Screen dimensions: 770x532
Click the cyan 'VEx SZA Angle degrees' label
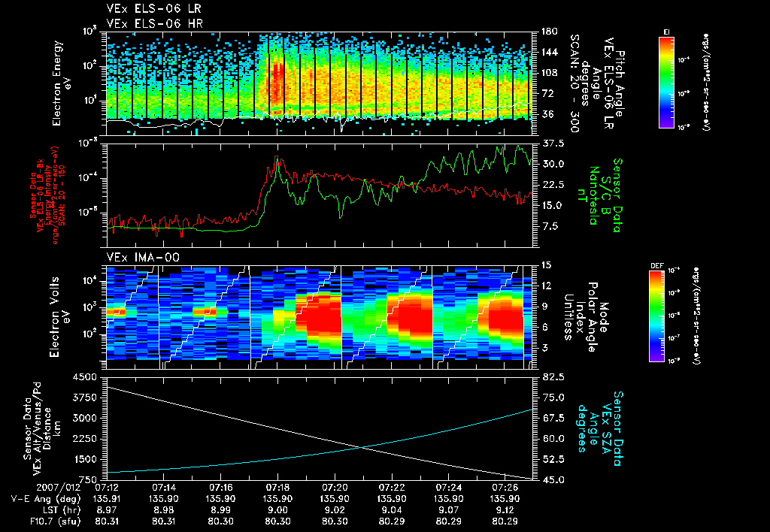[599, 428]
